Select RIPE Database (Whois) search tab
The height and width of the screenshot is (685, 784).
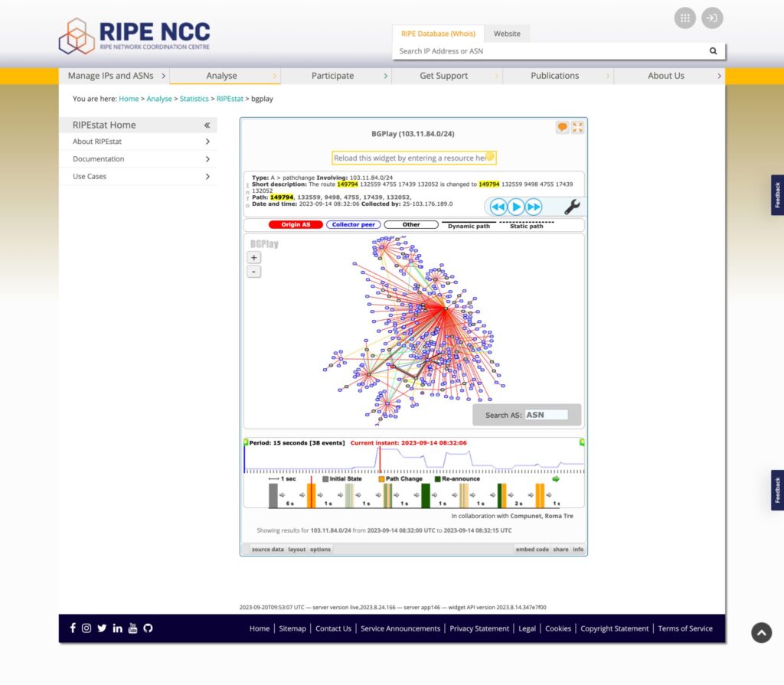(x=438, y=34)
